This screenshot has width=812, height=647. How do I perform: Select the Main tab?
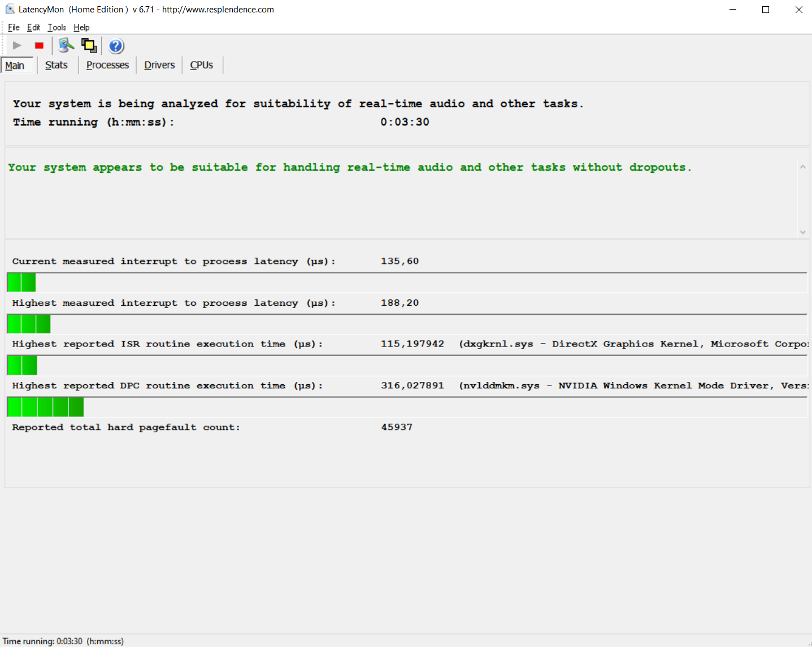tap(16, 66)
